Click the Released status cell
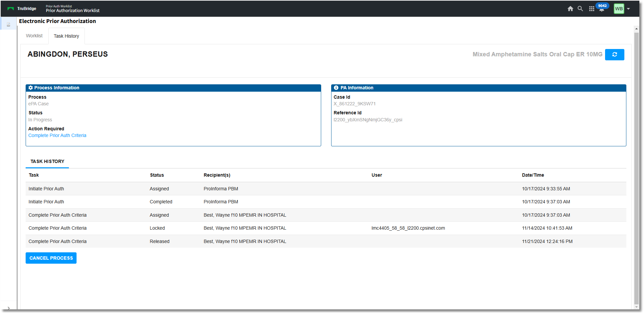This screenshot has width=644, height=314. [x=159, y=241]
